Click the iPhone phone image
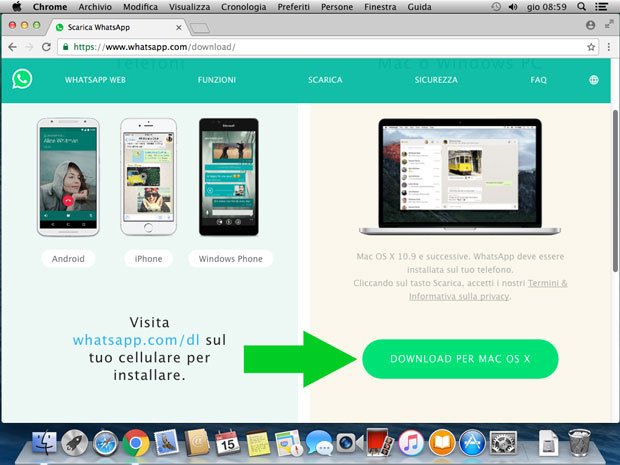 click(x=148, y=176)
